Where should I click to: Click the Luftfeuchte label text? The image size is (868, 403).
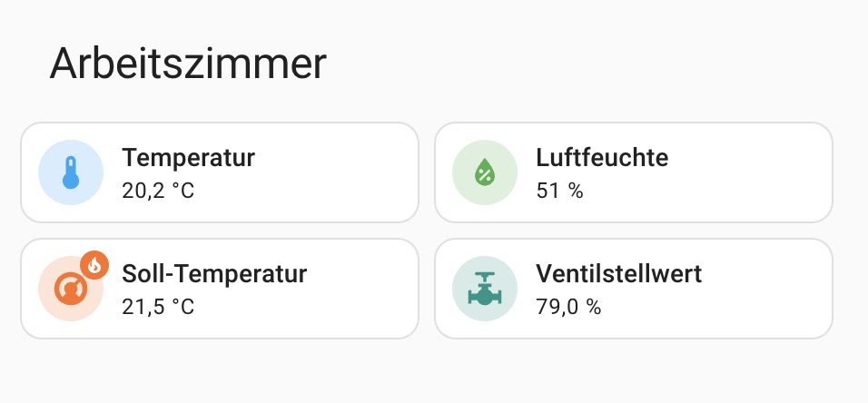click(602, 158)
